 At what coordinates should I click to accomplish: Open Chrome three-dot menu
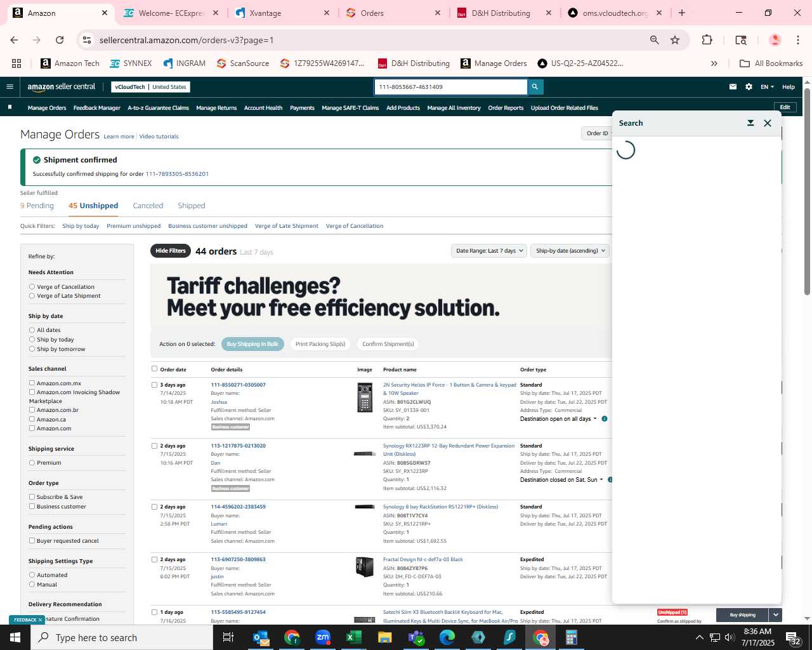point(798,40)
